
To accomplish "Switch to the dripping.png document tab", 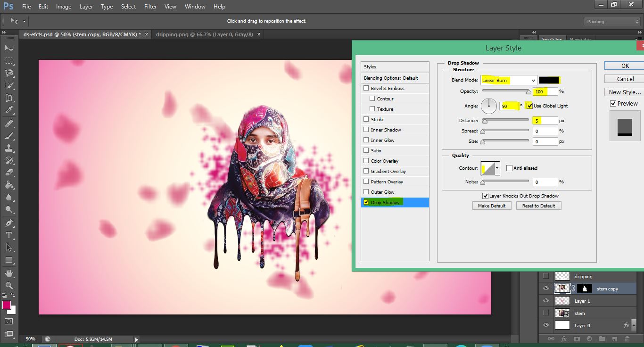I will pyautogui.click(x=204, y=34).
